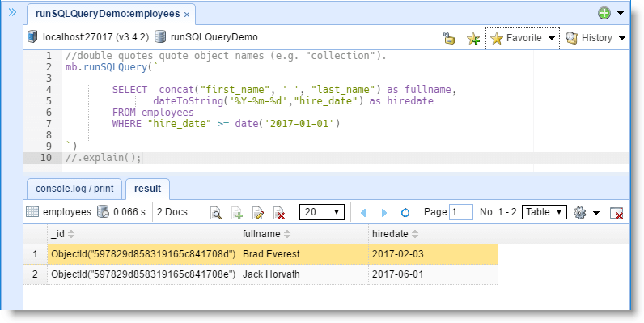Select row number 1 header

pyautogui.click(x=36, y=254)
